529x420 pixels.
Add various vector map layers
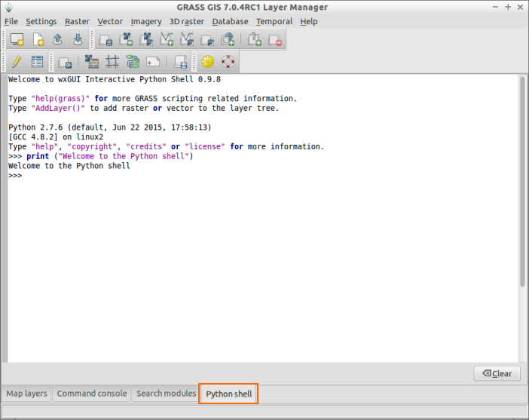tap(187, 39)
